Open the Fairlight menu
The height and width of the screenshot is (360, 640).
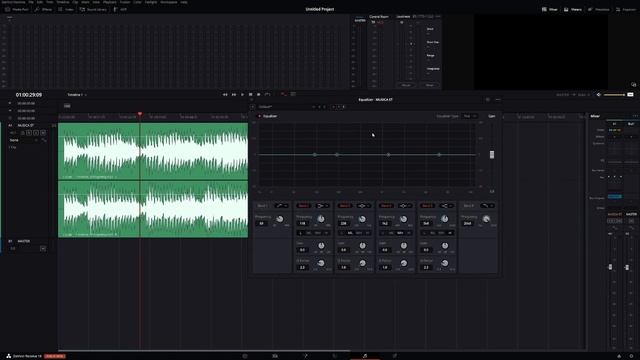[x=151, y=2]
